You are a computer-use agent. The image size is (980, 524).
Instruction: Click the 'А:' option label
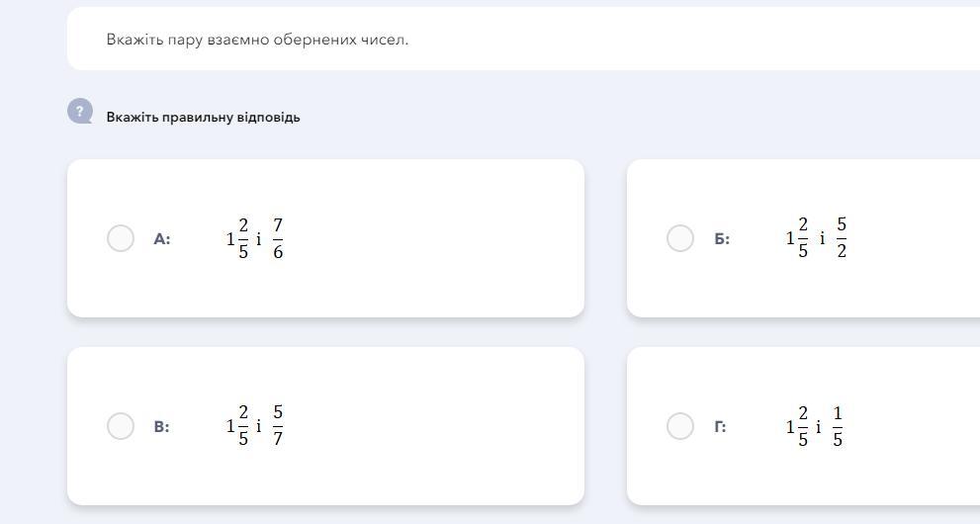click(x=162, y=239)
